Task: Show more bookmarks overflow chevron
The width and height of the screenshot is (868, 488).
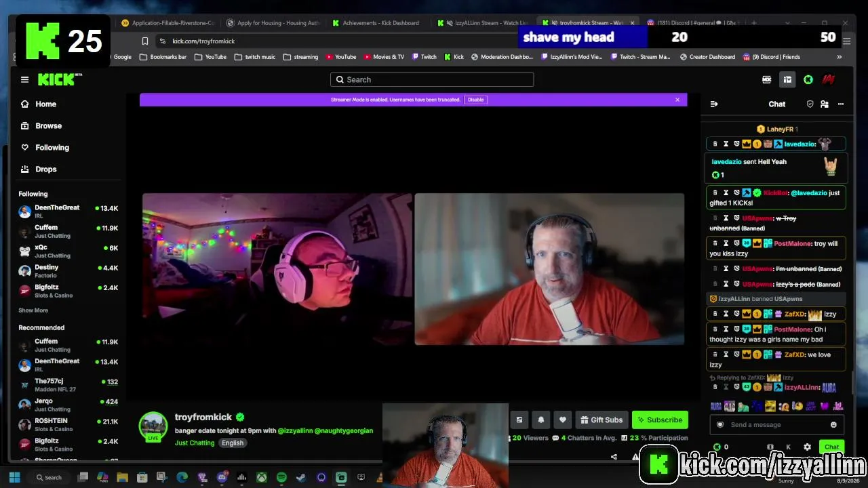Action: pos(840,57)
